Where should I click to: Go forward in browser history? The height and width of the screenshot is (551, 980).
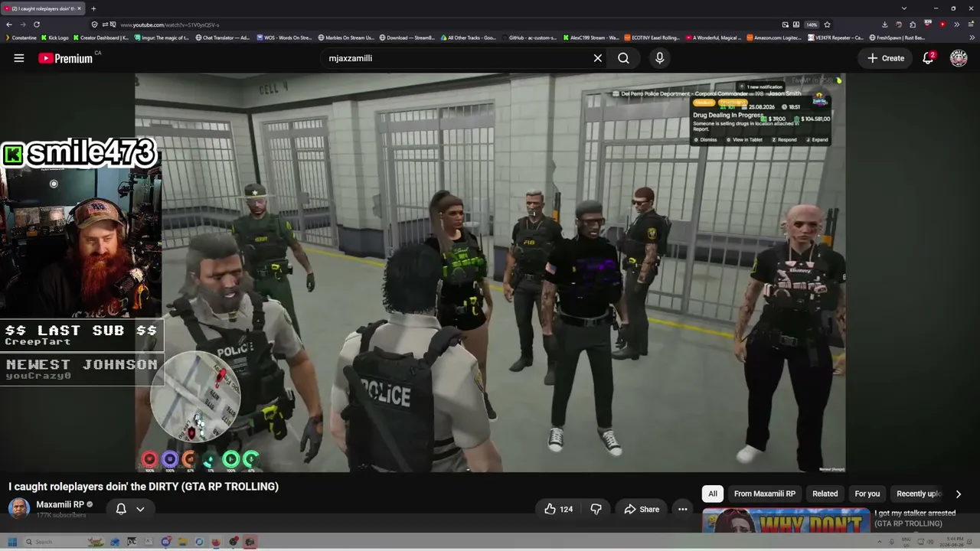coord(22,24)
